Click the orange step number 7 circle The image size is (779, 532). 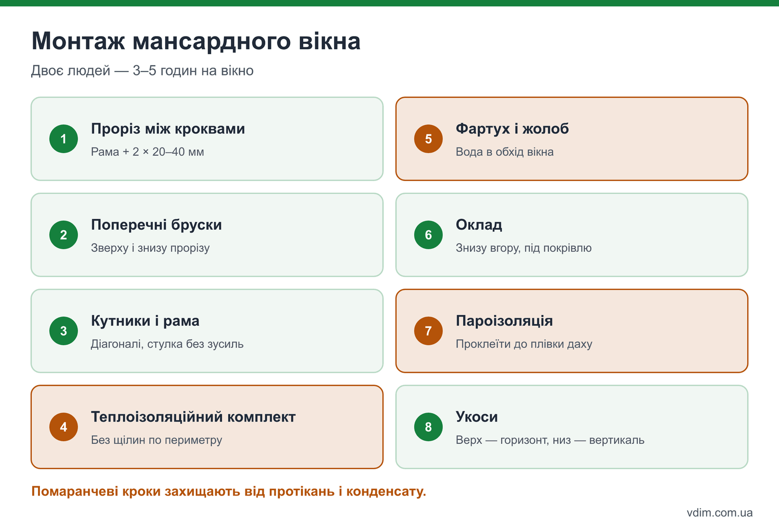pos(428,331)
